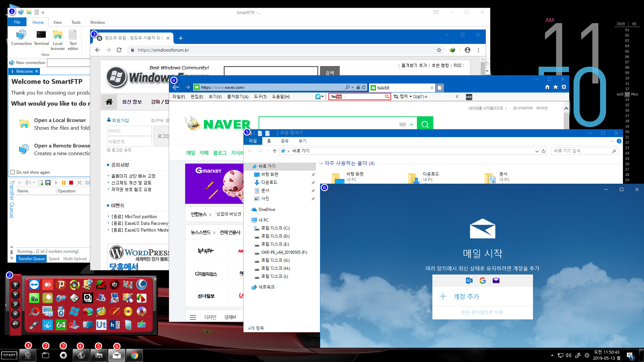644x362 pixels.
Task: Open SmartFTP quick access toolbar dropdown
Action: point(43,12)
